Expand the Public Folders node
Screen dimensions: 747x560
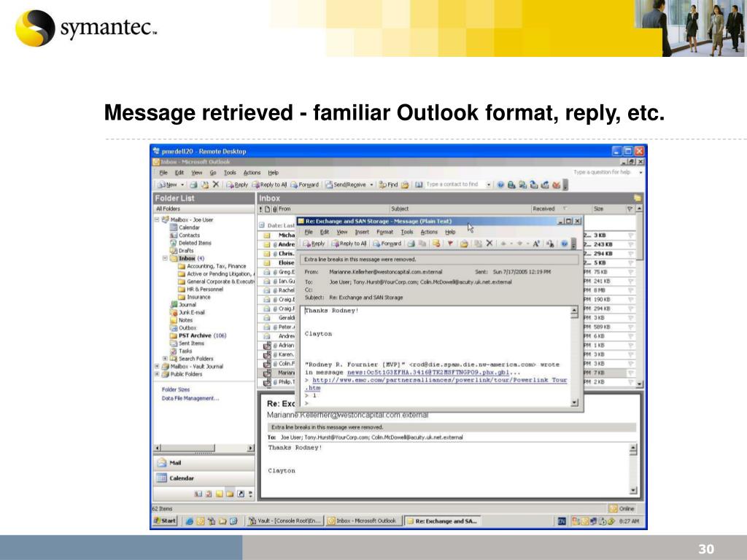pyautogui.click(x=157, y=374)
